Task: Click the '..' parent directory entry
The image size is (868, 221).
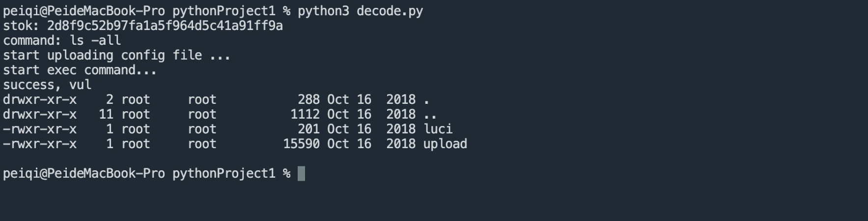Action: pos(430,114)
